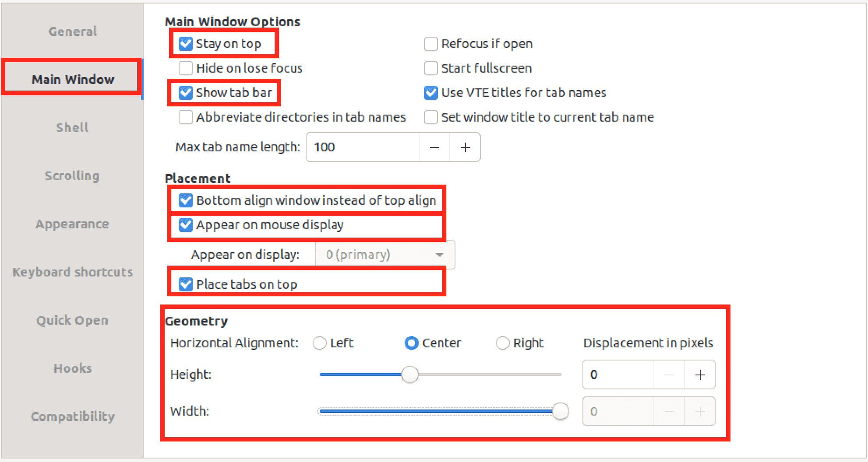
Task: Check Abbreviate directories in tab names
Action: (x=186, y=117)
